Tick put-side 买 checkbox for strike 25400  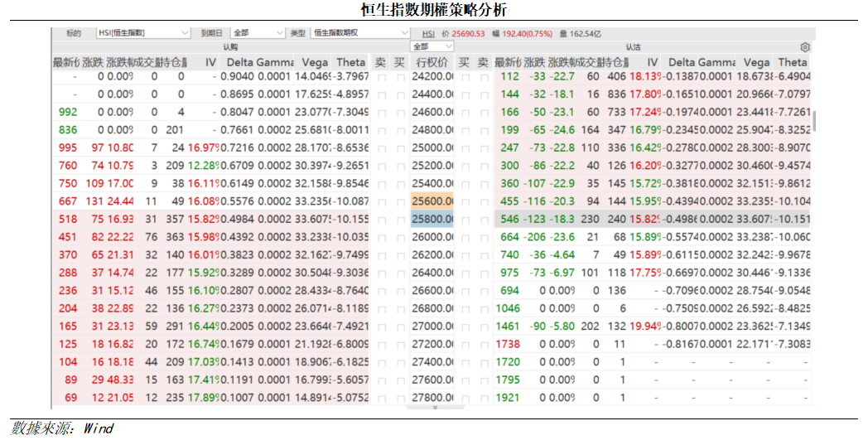pyautogui.click(x=465, y=183)
